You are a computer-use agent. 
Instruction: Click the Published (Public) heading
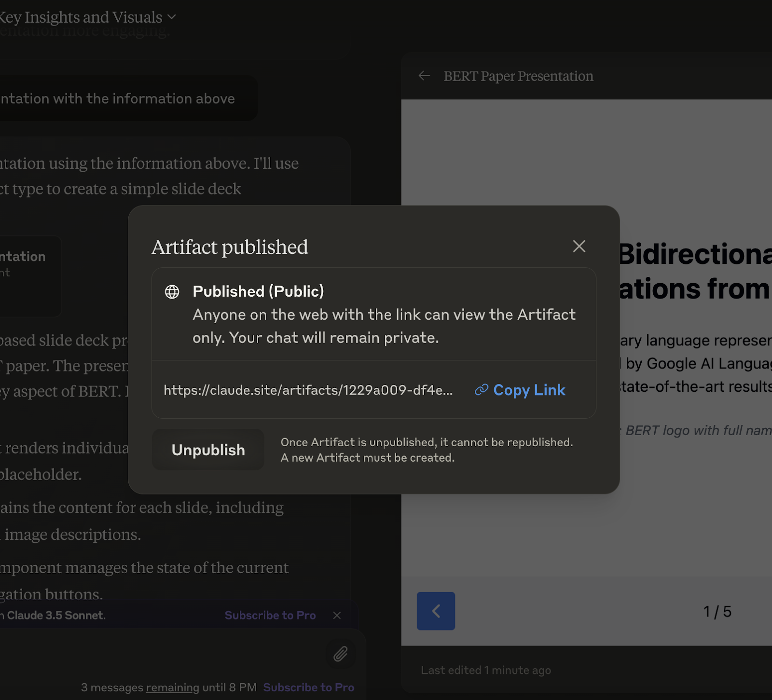click(258, 291)
